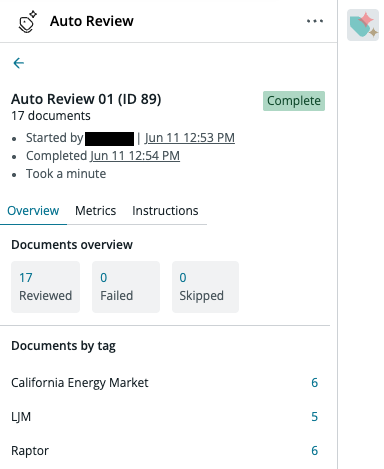Click the completed time Jun 11 12:54 PM
This screenshot has width=384, height=469.
coord(135,156)
